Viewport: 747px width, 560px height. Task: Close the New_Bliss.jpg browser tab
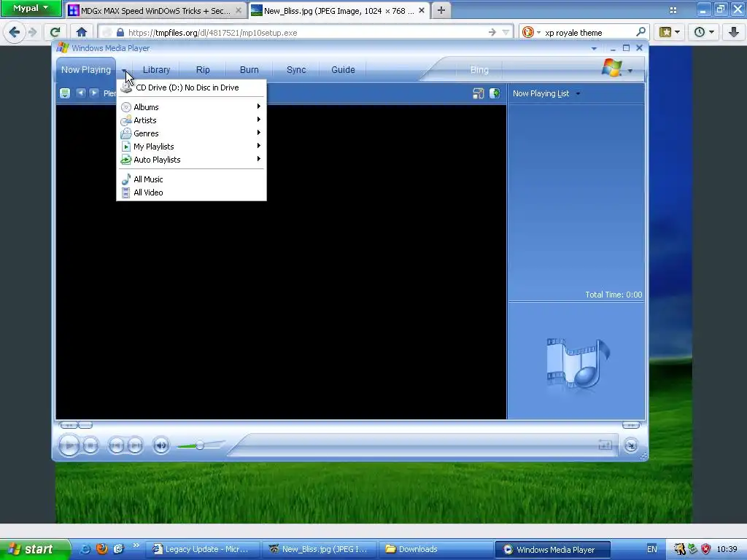tap(422, 10)
